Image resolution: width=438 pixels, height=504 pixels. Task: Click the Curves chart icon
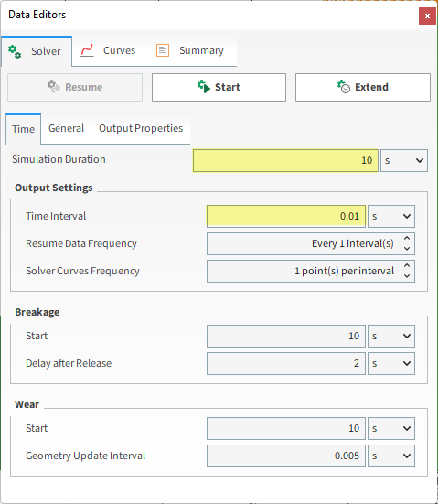tap(87, 50)
